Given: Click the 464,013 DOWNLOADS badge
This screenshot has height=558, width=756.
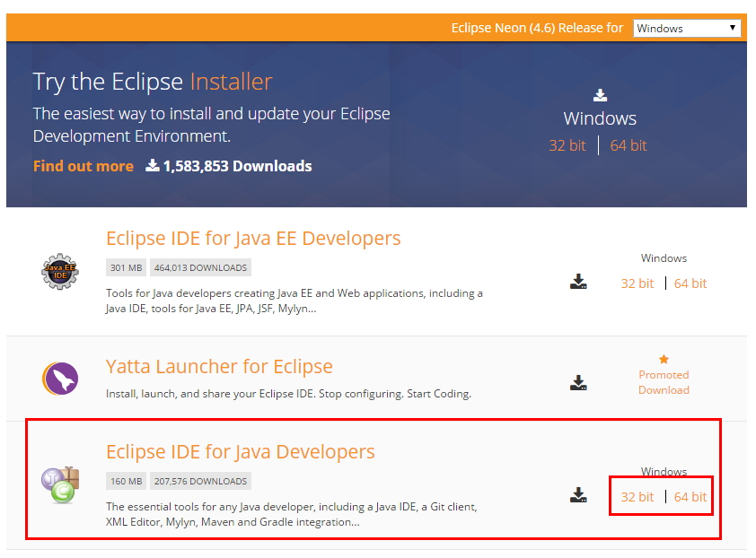Looking at the screenshot, I should [x=200, y=267].
